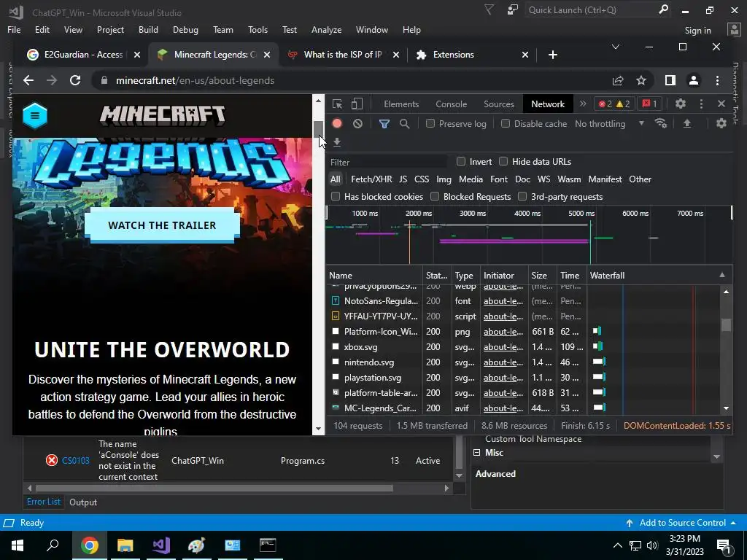Check the Invert filter checkbox

461,161
